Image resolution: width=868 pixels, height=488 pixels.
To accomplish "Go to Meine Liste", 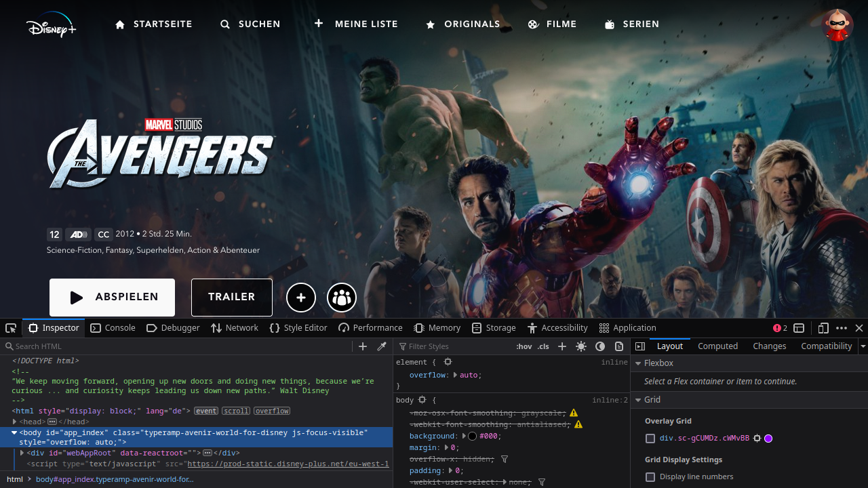I will coord(356,24).
